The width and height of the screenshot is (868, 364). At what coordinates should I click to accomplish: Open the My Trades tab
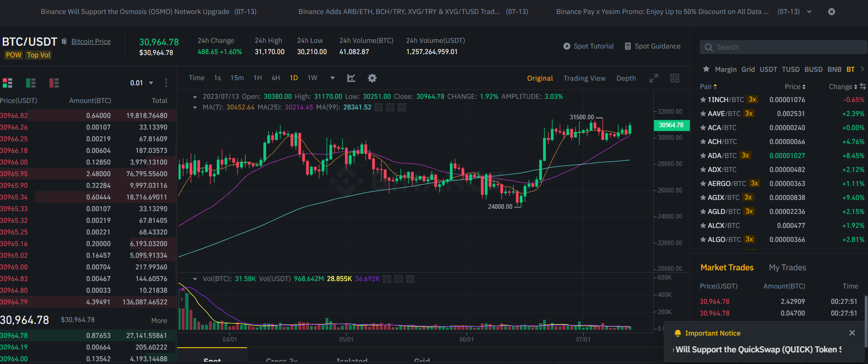(x=787, y=268)
